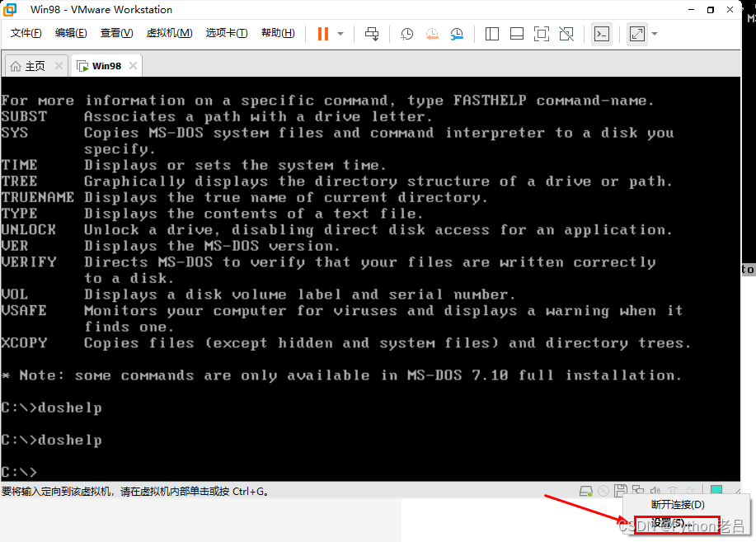Click the status bar hint about Ctrl+G
Viewport: 756px width, 542px height.
point(135,492)
